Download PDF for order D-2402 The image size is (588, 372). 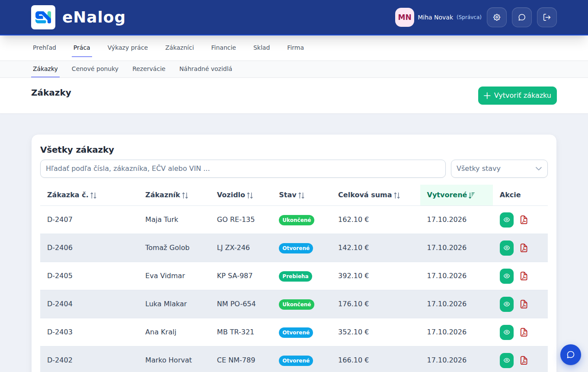[x=524, y=360]
